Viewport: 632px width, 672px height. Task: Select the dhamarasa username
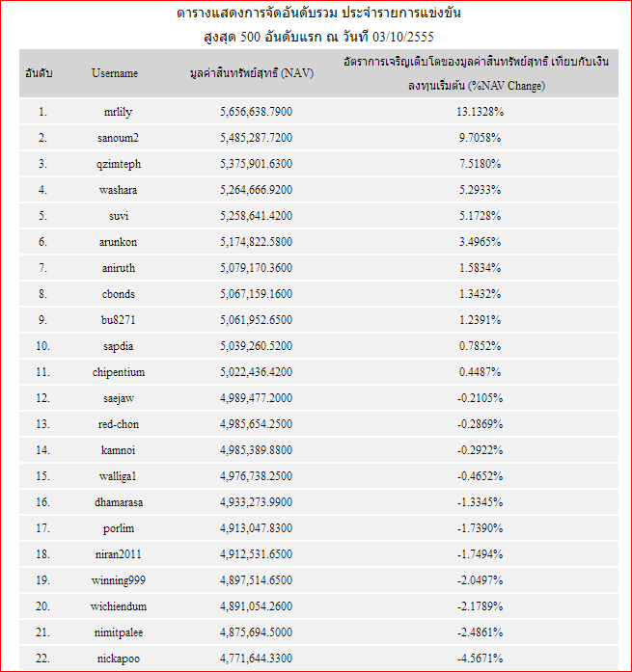tap(119, 502)
